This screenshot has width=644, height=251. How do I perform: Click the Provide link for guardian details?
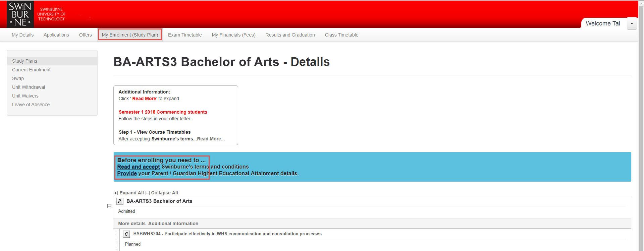coord(127,173)
